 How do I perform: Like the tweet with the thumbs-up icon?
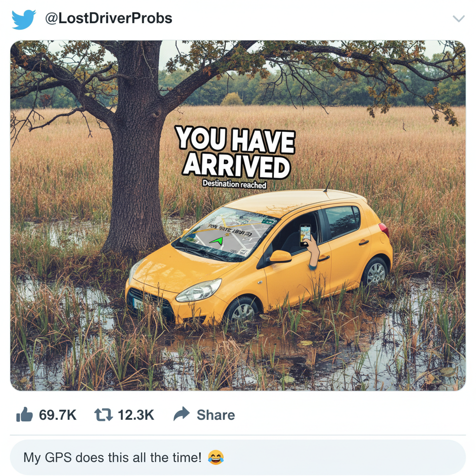click(x=24, y=415)
